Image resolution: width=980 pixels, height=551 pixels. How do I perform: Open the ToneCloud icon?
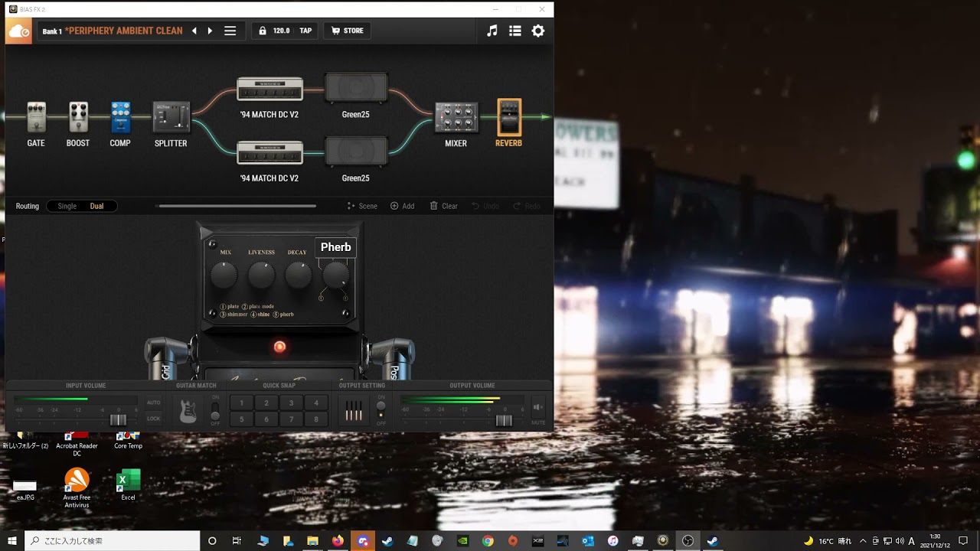18,31
